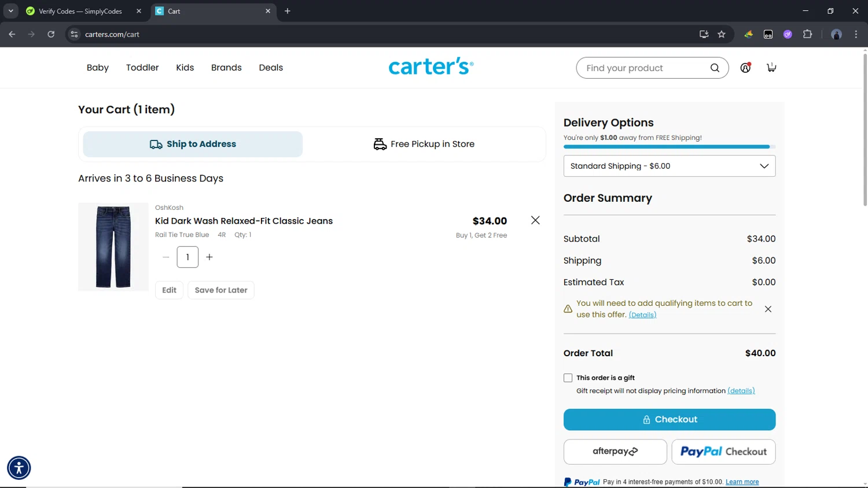The width and height of the screenshot is (868, 488).
Task: Go back to the previous page
Action: (12, 34)
